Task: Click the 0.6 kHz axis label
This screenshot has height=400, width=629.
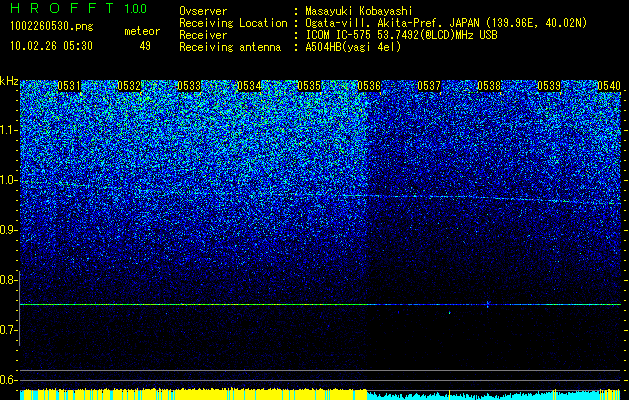Action: click(x=7, y=380)
